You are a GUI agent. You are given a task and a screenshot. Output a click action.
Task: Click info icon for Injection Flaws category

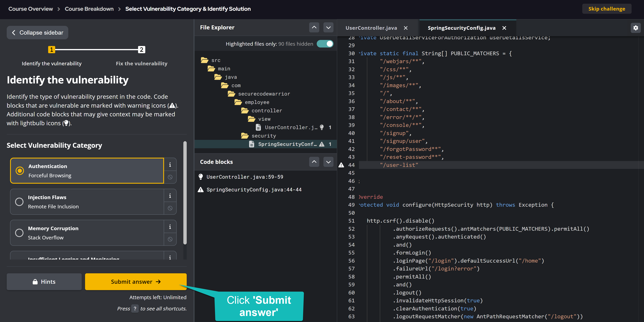tap(170, 196)
